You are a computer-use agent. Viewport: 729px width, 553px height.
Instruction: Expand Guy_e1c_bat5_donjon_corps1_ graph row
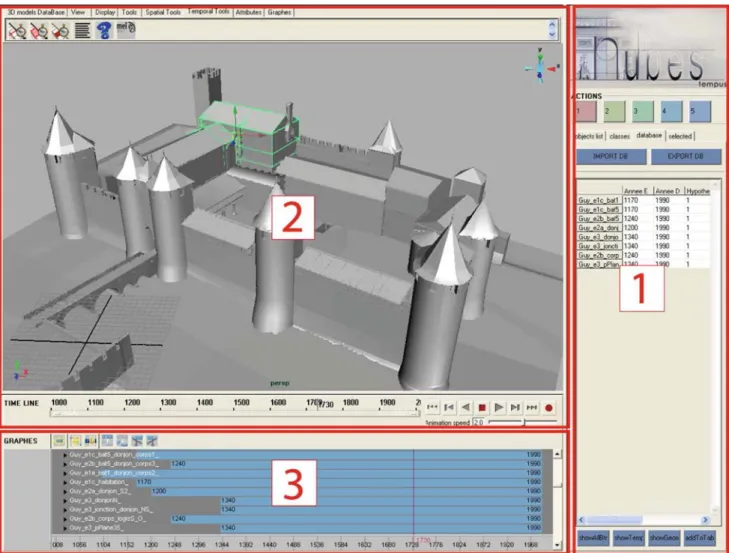65,455
